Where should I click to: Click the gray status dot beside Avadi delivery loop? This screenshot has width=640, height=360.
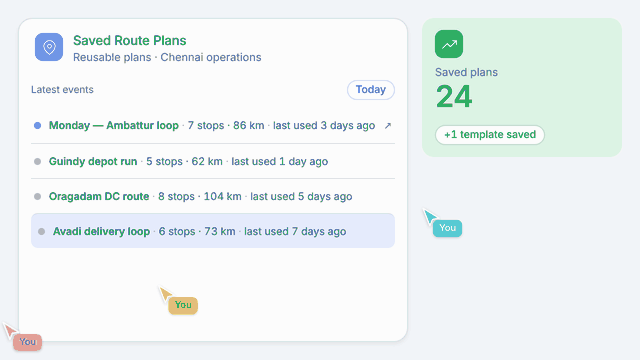pos(41,231)
